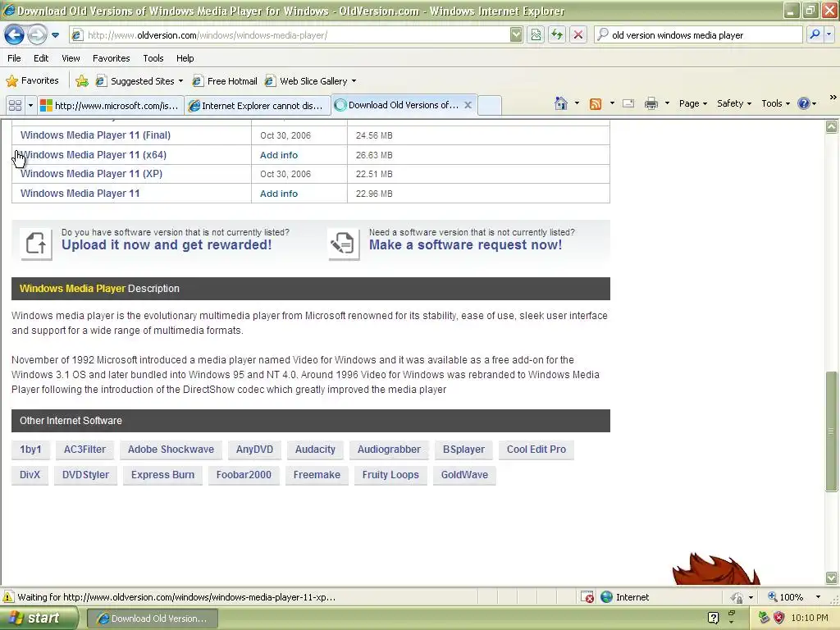Click the red shield security tray icon
Image resolution: width=840 pixels, height=630 pixels.
point(779,618)
